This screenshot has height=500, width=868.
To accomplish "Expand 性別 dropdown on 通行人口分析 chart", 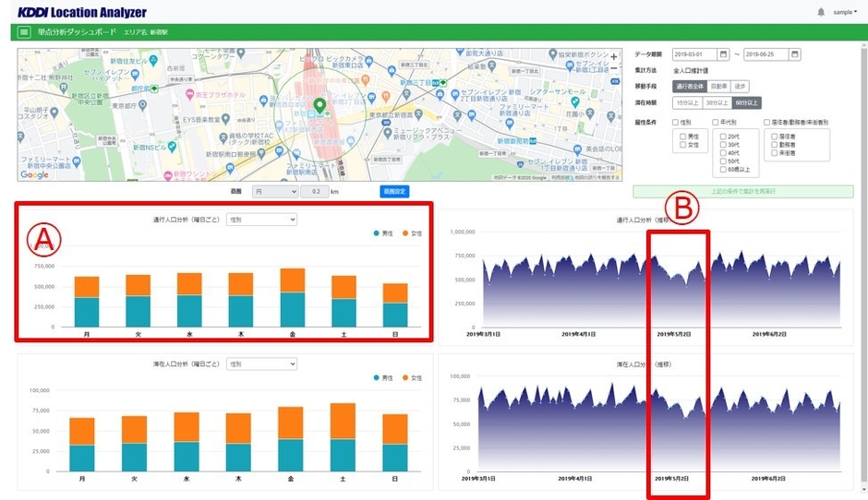I will (261, 220).
